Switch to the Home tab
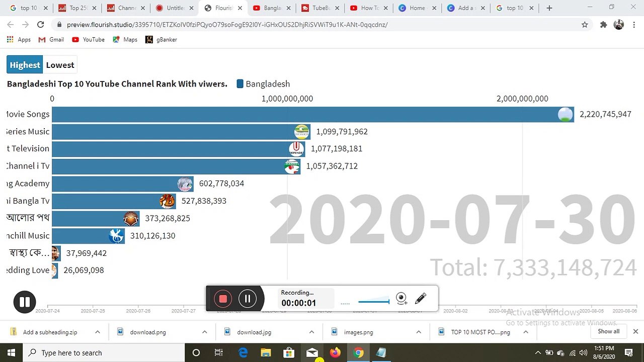Image resolution: width=644 pixels, height=362 pixels. pyautogui.click(x=418, y=8)
